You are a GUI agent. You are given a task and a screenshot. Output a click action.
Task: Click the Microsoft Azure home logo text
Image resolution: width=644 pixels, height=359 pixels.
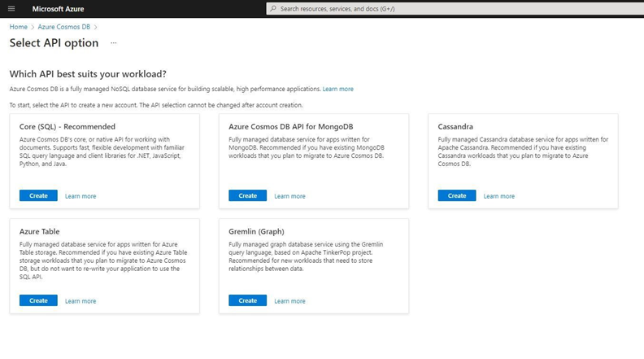point(58,9)
